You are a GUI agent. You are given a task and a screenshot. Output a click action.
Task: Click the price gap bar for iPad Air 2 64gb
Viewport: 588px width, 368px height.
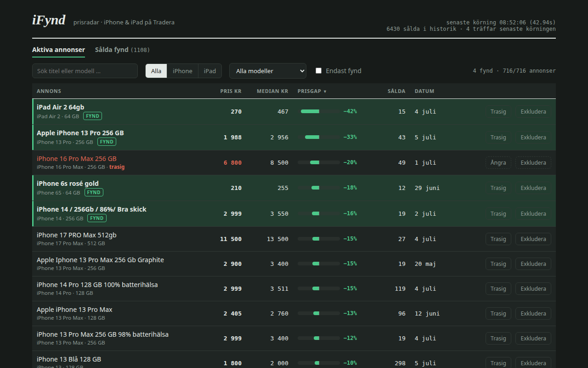coord(319,111)
